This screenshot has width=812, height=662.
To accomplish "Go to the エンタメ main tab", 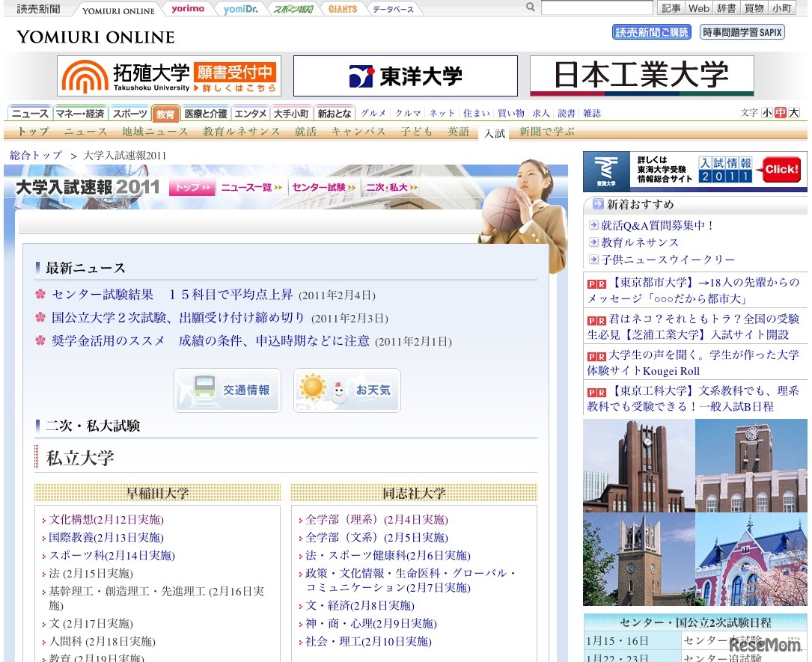I will (250, 114).
